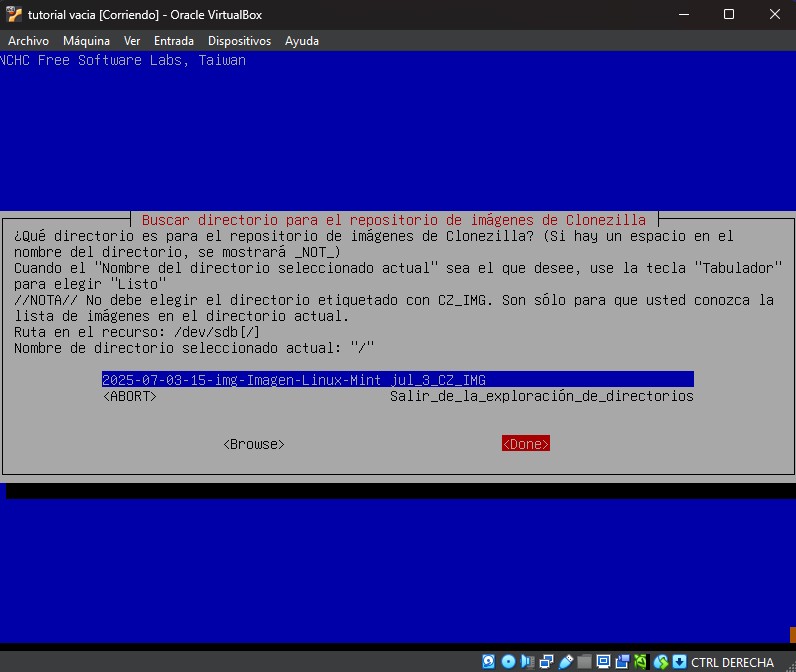Screen dimensions: 796x672
Task: Open the recording status icon
Action: tap(622, 661)
